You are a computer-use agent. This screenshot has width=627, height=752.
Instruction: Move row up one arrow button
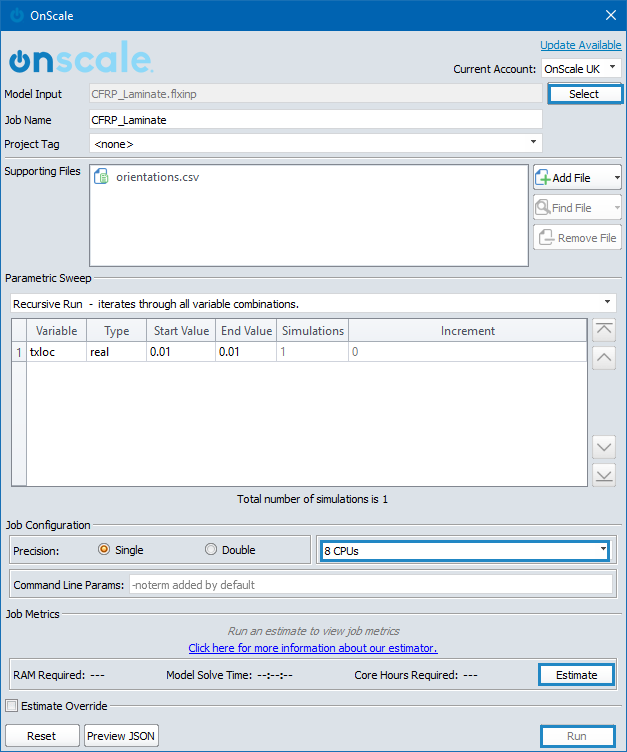(x=603, y=358)
